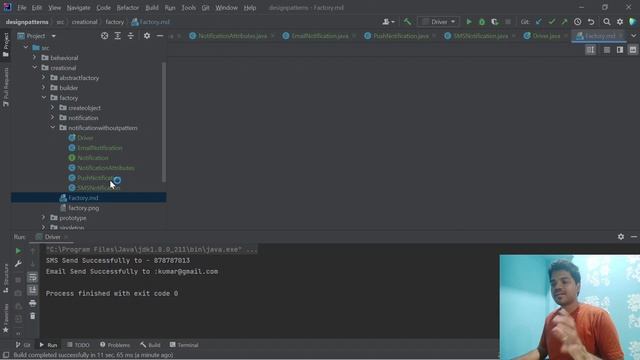
Task: Switch markdown view to editor only
Action: point(607,50)
